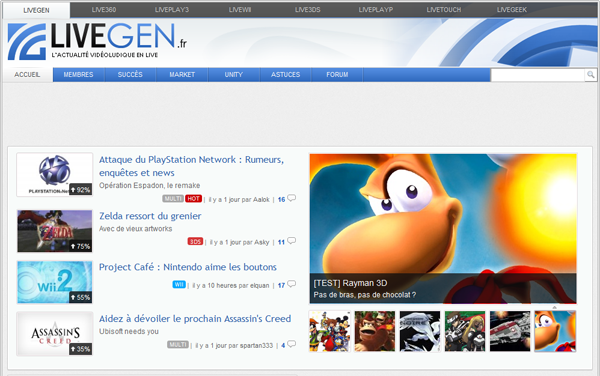Click the Wii 2 article thumbnail
This screenshot has height=376, width=600.
click(x=55, y=282)
